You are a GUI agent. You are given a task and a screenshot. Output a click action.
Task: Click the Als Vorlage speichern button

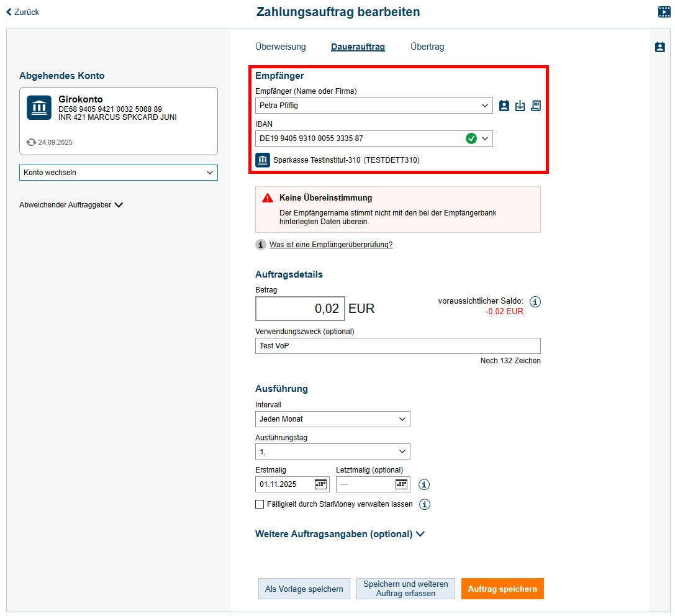(304, 589)
